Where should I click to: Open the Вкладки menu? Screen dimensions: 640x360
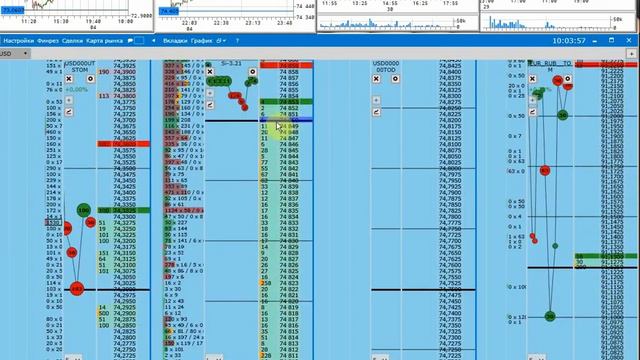coord(175,41)
